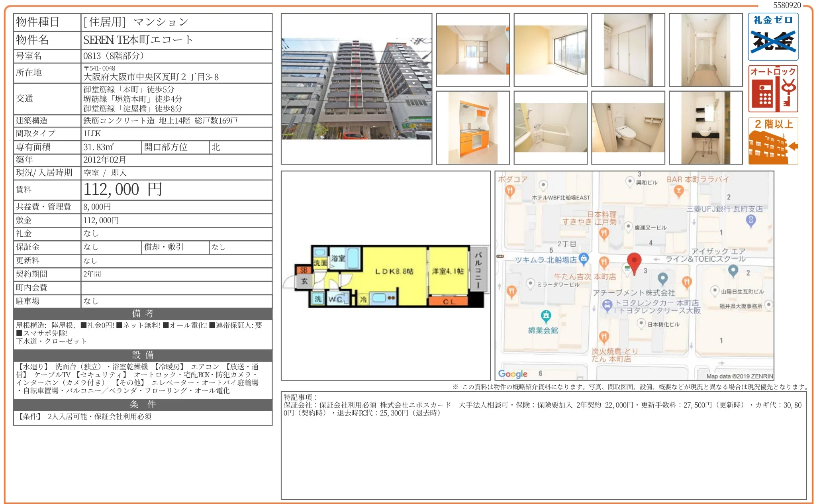819x504 pixels.
Task: Click the 綿業会館 landmark marker
Action: pyautogui.click(x=546, y=316)
